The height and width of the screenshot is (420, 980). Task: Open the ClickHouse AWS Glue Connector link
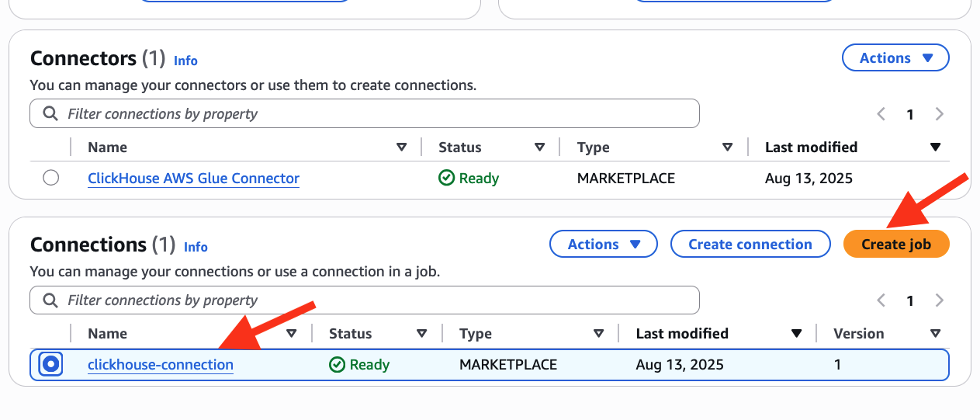point(193,179)
